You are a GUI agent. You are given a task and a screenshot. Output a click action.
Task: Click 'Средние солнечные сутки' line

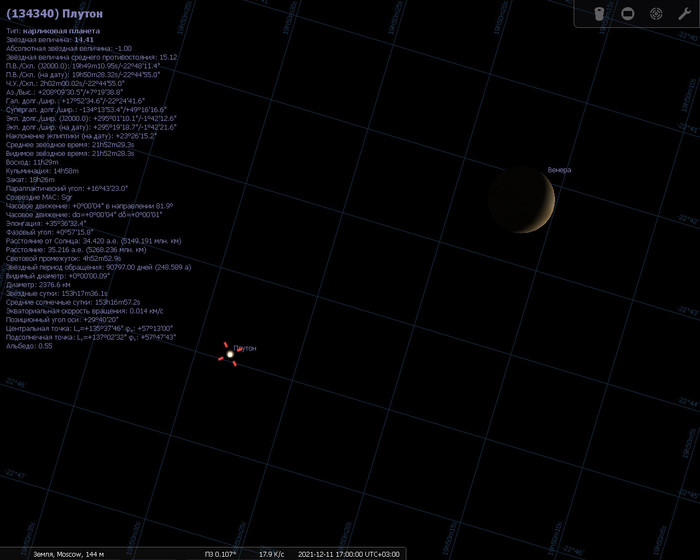point(73,302)
